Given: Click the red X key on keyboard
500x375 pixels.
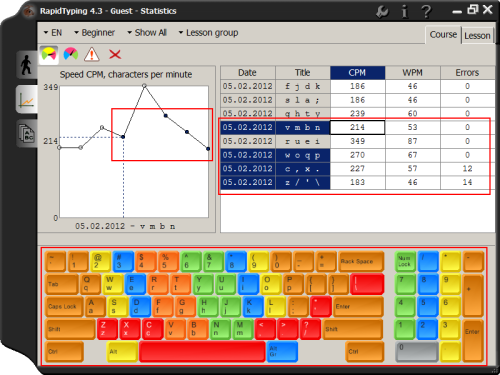Looking at the screenshot, I should coord(130,329).
